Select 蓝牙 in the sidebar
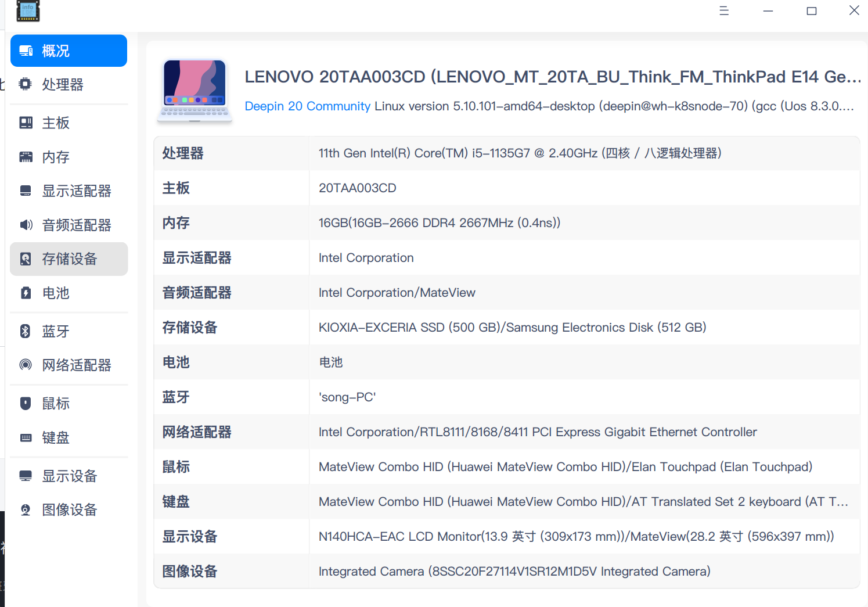This screenshot has width=868, height=607. (x=69, y=331)
